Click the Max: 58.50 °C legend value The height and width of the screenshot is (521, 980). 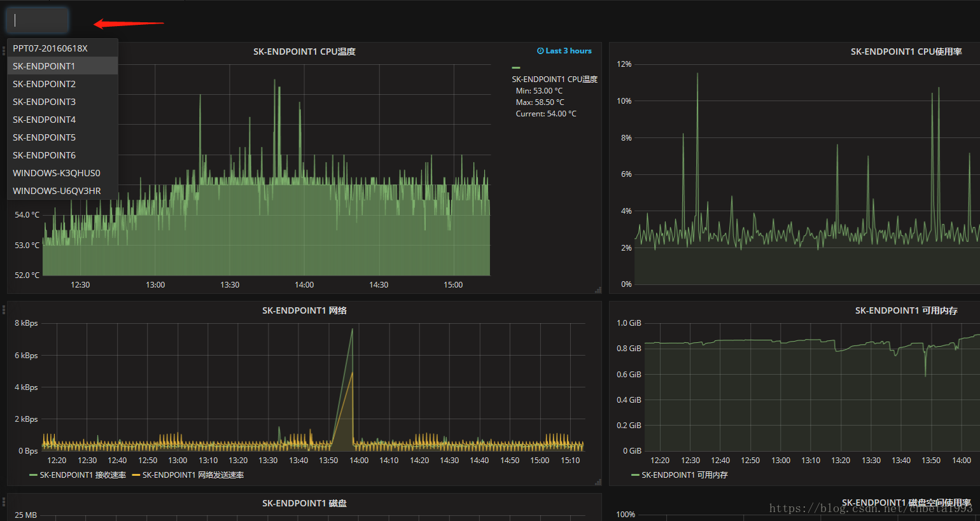coord(540,102)
